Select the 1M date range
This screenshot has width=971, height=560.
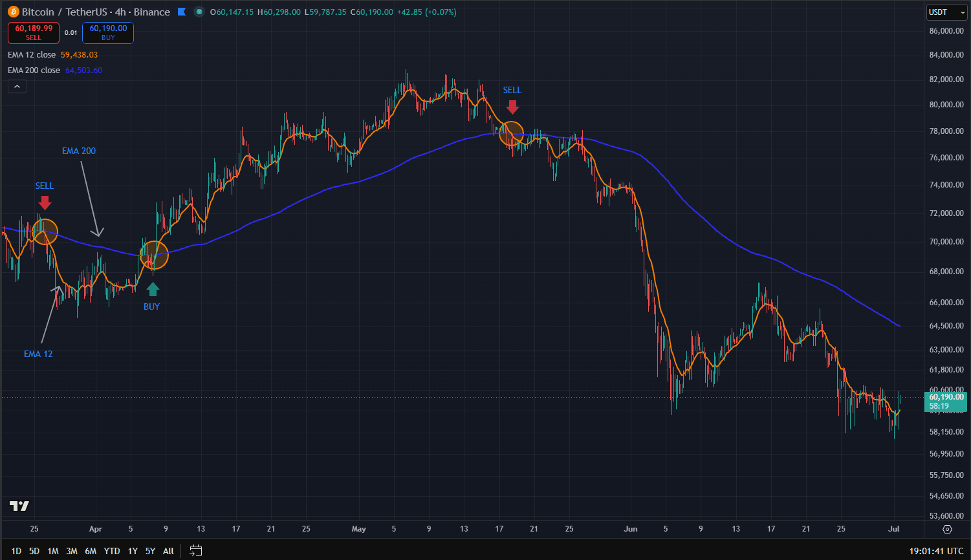point(53,551)
